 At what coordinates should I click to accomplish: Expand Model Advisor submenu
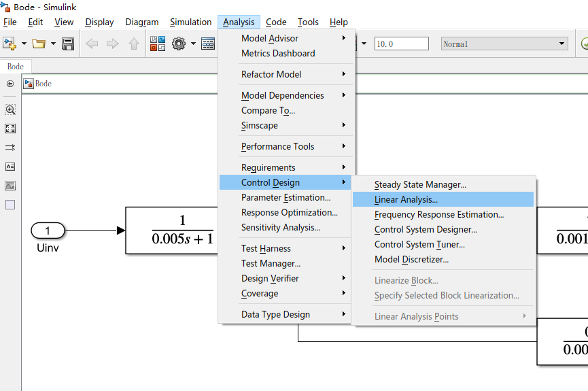(286, 38)
